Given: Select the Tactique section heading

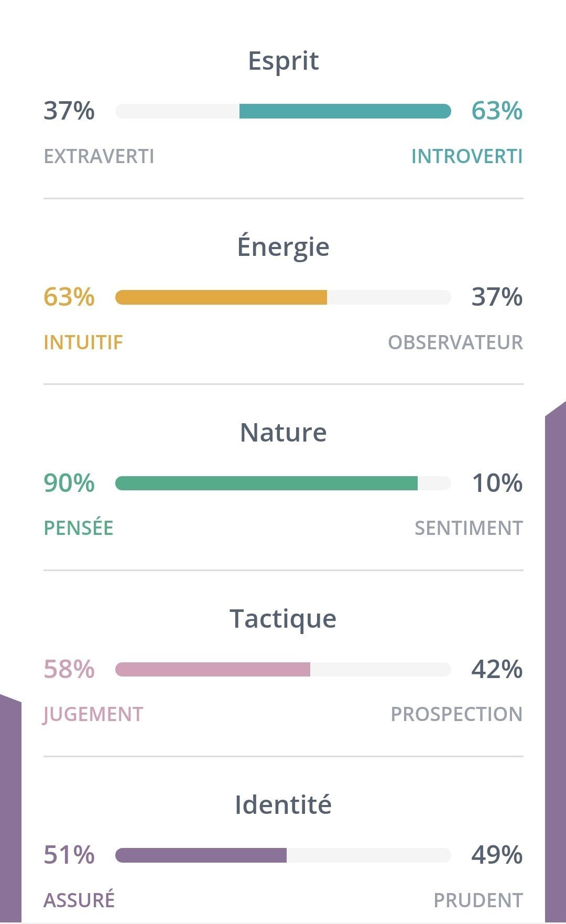Looking at the screenshot, I should 283,619.
